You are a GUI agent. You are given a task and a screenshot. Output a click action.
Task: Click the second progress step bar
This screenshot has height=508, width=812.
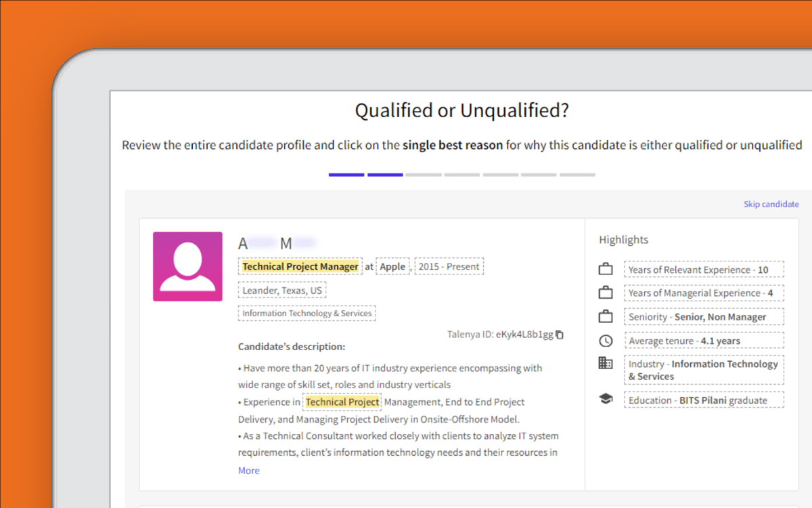point(385,175)
